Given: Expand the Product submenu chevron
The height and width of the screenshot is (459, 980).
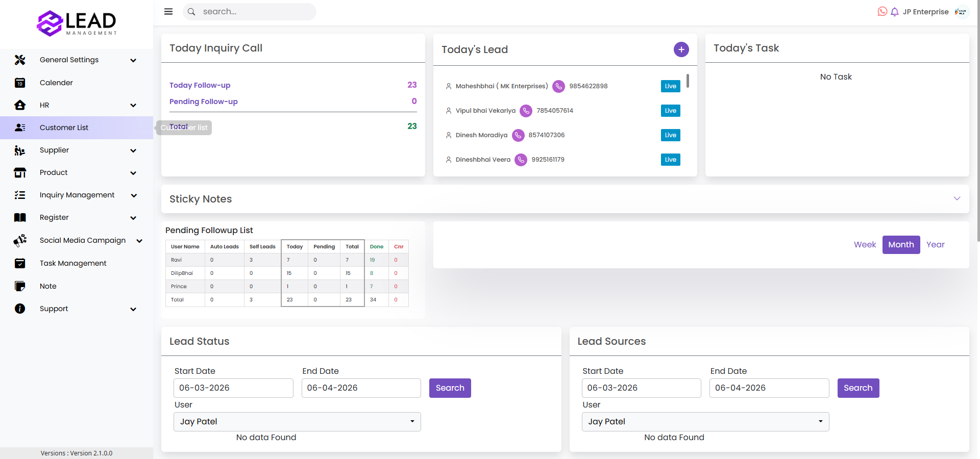Looking at the screenshot, I should [x=133, y=173].
